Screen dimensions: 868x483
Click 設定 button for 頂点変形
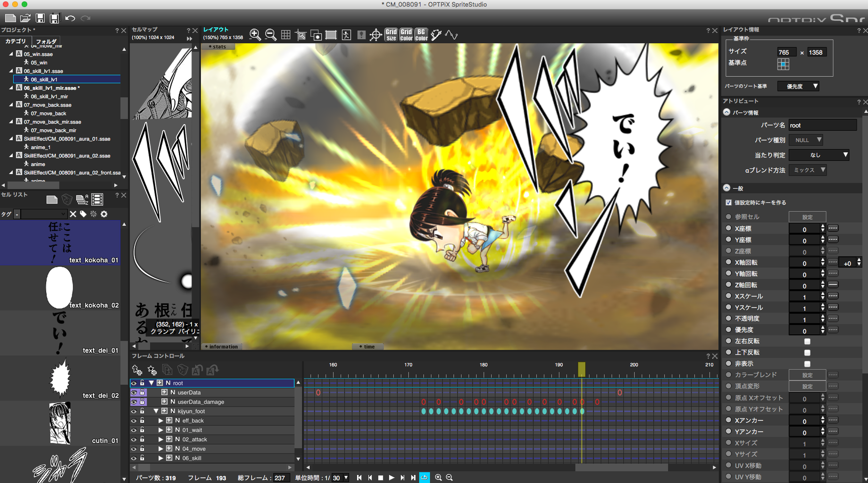[807, 386]
